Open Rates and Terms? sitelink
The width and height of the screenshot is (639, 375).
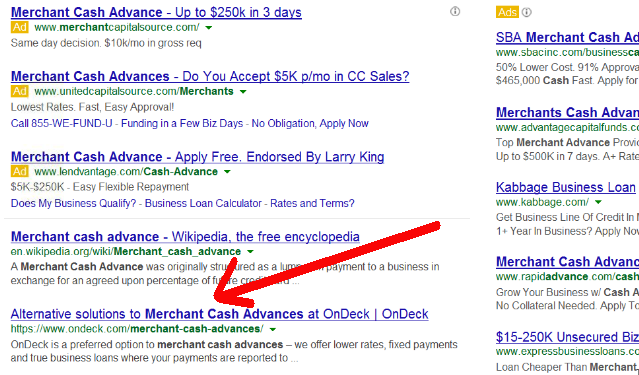point(312,203)
